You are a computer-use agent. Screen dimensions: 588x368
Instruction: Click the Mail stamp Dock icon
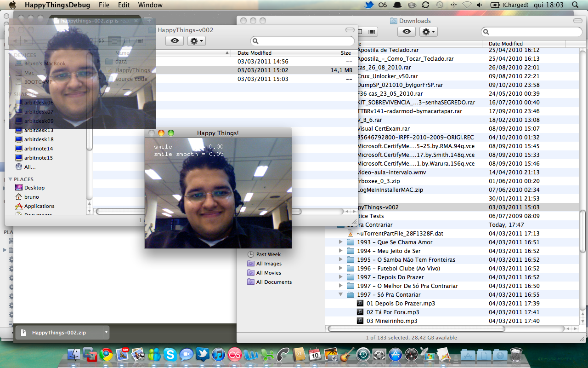(x=122, y=354)
